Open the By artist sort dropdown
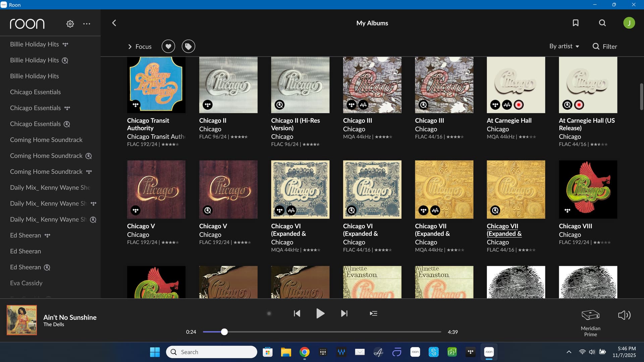Screen dimensions: 644x362 click(564, 46)
